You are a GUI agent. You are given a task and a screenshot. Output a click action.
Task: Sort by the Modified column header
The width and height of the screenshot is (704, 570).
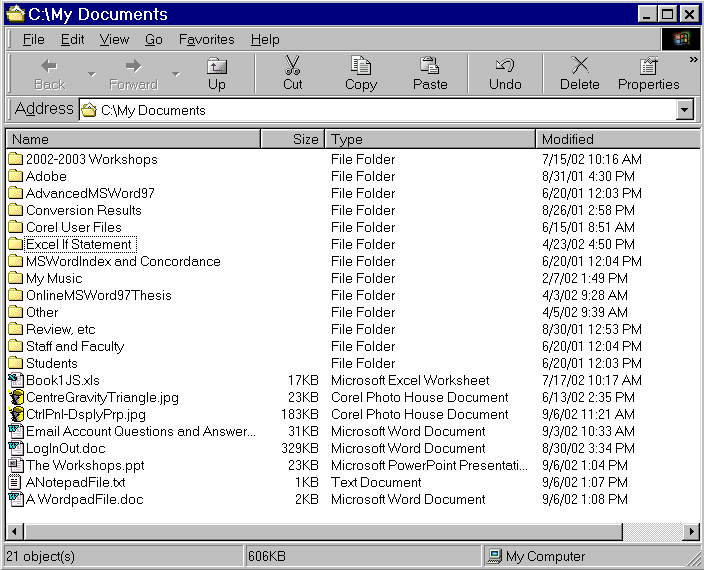tap(617, 139)
